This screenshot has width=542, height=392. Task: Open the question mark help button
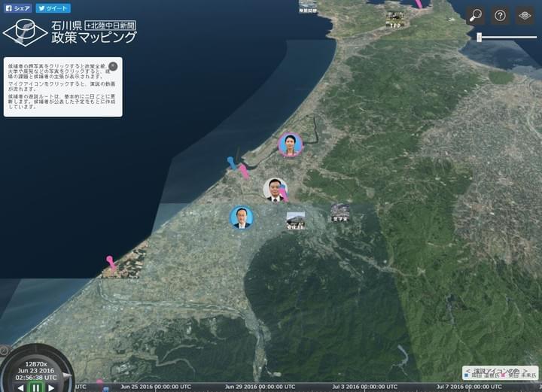[x=500, y=16]
